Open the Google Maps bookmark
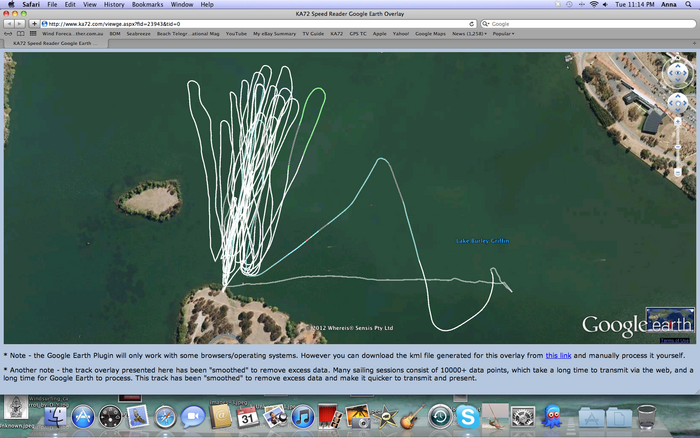Screen dimensions: 700x438 tap(431, 33)
